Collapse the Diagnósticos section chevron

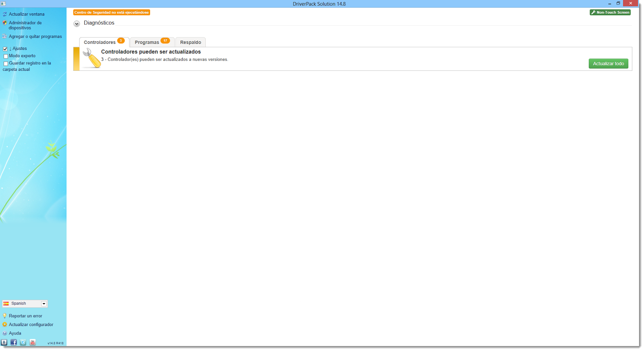pyautogui.click(x=77, y=24)
